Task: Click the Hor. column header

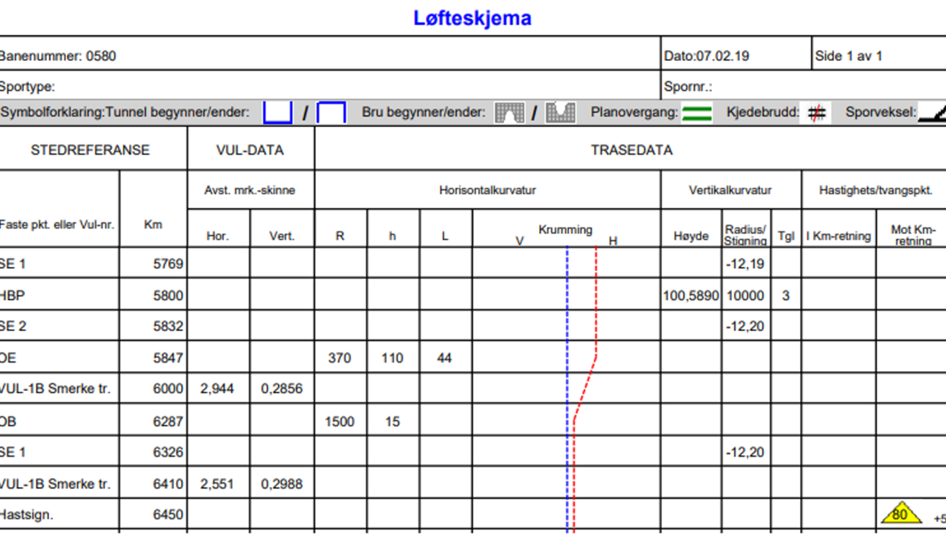Action: click(x=218, y=236)
